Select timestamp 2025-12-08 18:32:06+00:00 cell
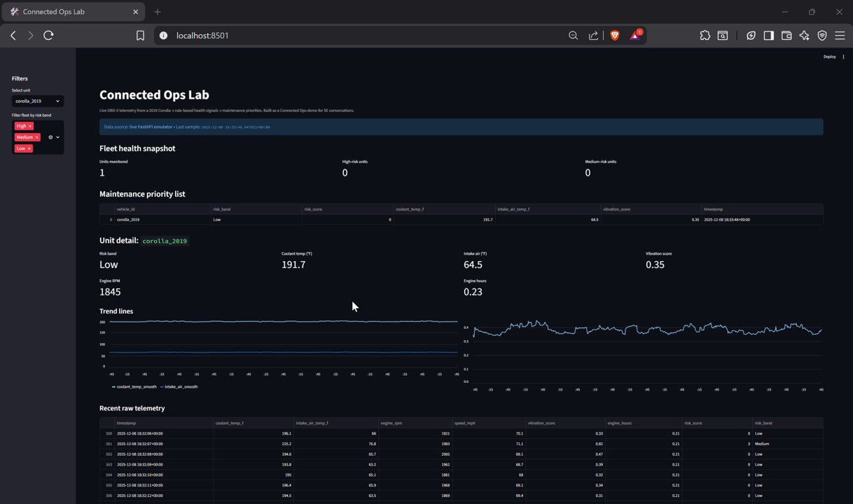Image resolution: width=853 pixels, height=504 pixels. (164, 433)
